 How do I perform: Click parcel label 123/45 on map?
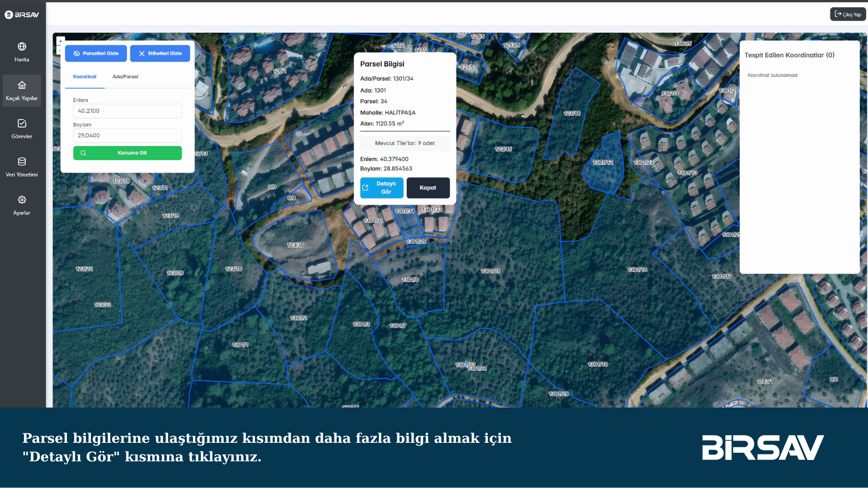pos(503,149)
